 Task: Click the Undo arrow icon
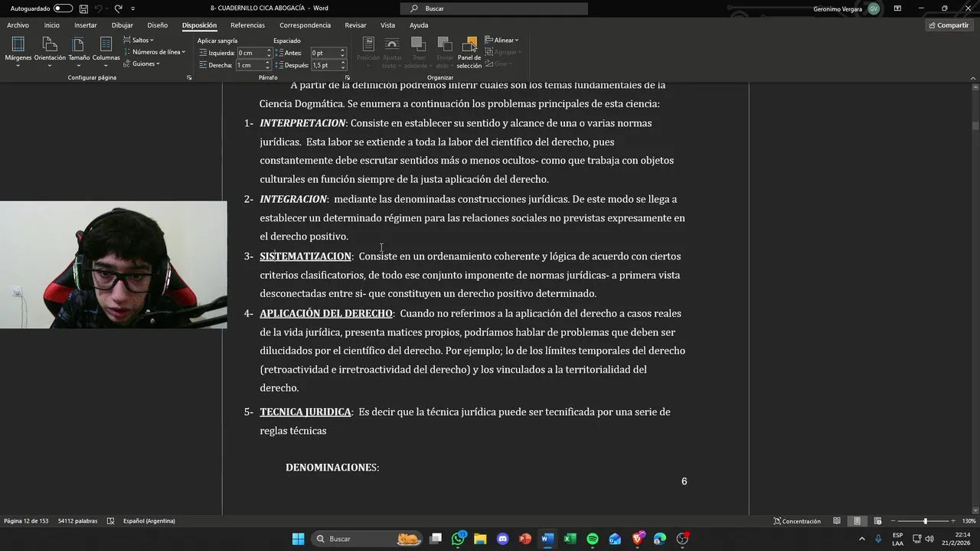(99, 8)
